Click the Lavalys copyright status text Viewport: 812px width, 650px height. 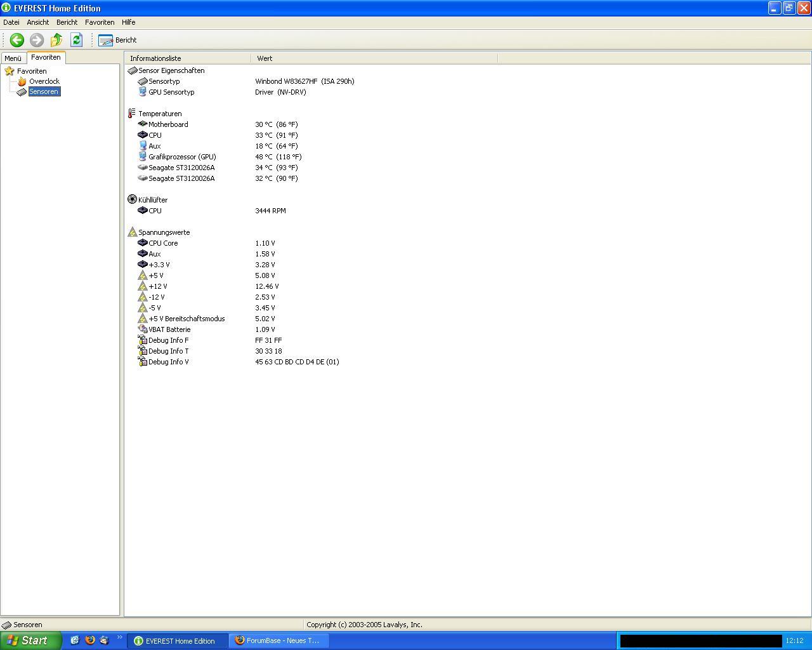(x=364, y=625)
